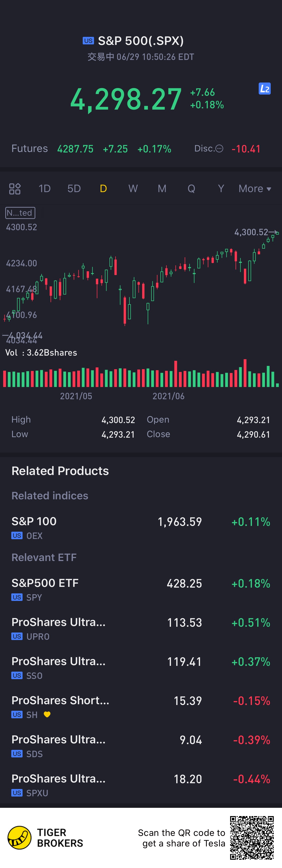Switch to the 1D chart tab
282x868 pixels.
coord(44,189)
